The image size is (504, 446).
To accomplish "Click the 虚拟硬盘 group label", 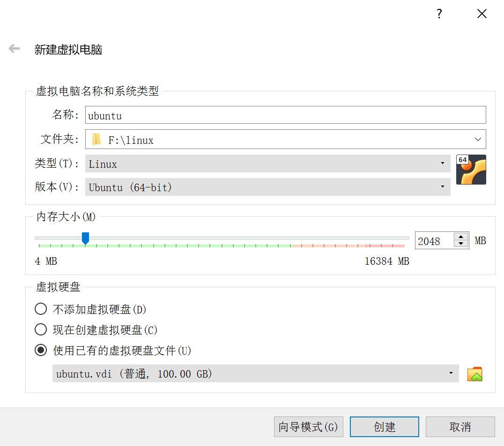I will tap(58, 287).
